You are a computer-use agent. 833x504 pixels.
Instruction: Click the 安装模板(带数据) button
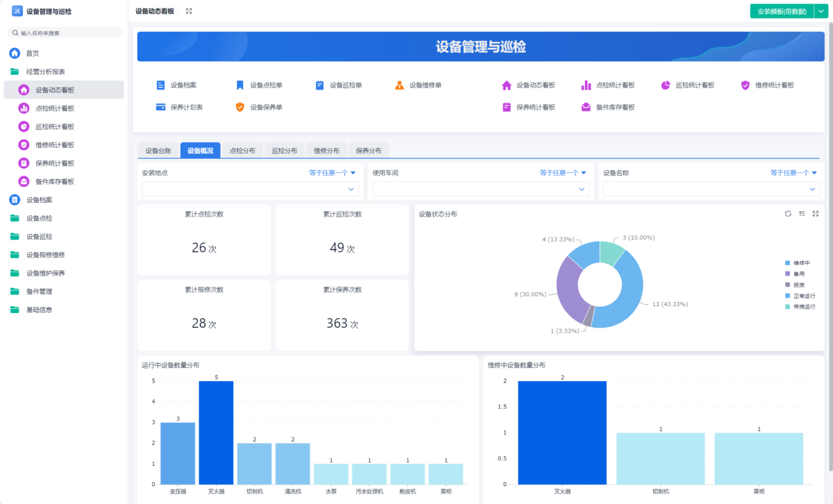[782, 11]
